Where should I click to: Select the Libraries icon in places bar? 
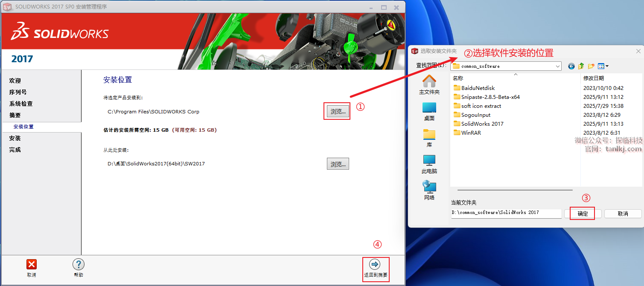(429, 134)
